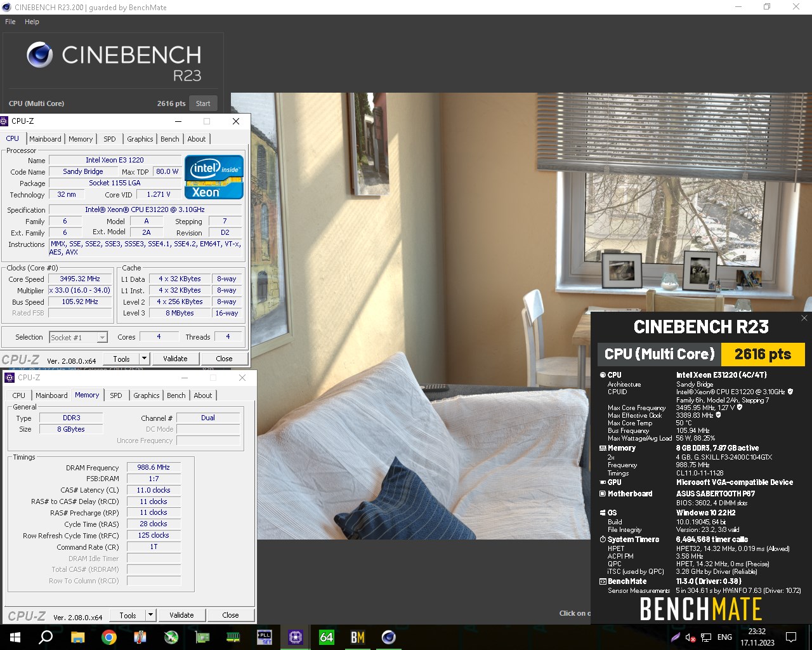Open About tab in upper CPU-Z window
The width and height of the screenshot is (812, 650).
click(197, 139)
